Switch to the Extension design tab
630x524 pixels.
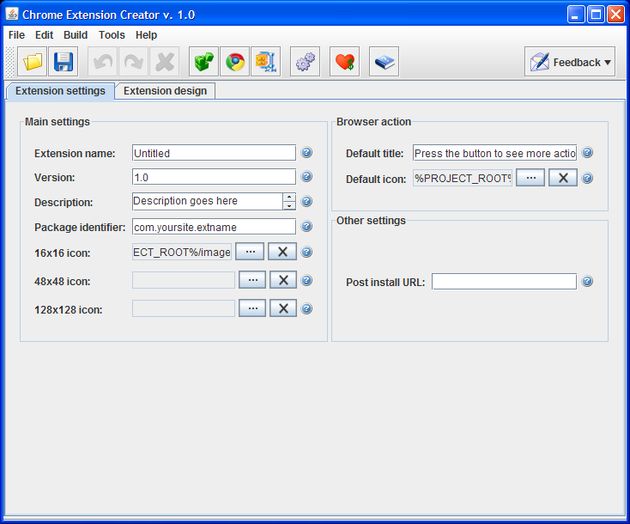(165, 91)
